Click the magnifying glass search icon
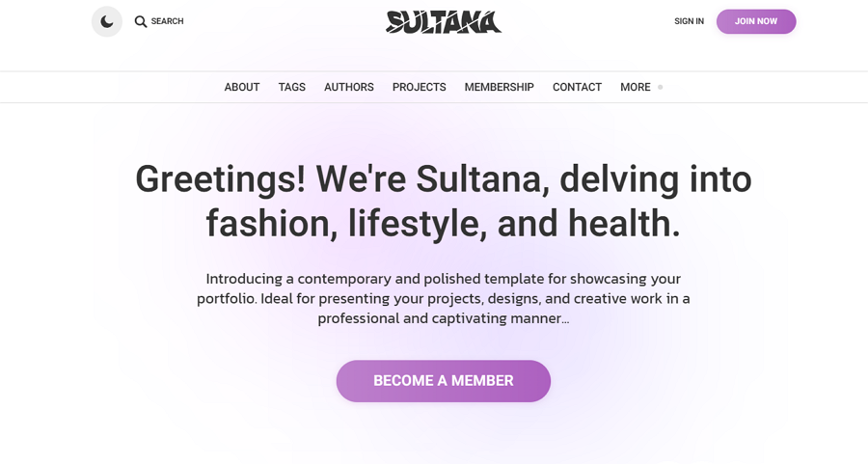The height and width of the screenshot is (464, 868). coord(141,21)
